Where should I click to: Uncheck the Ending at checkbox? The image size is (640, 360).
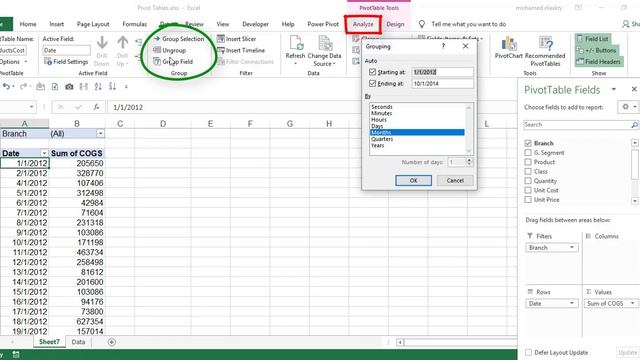tap(372, 83)
